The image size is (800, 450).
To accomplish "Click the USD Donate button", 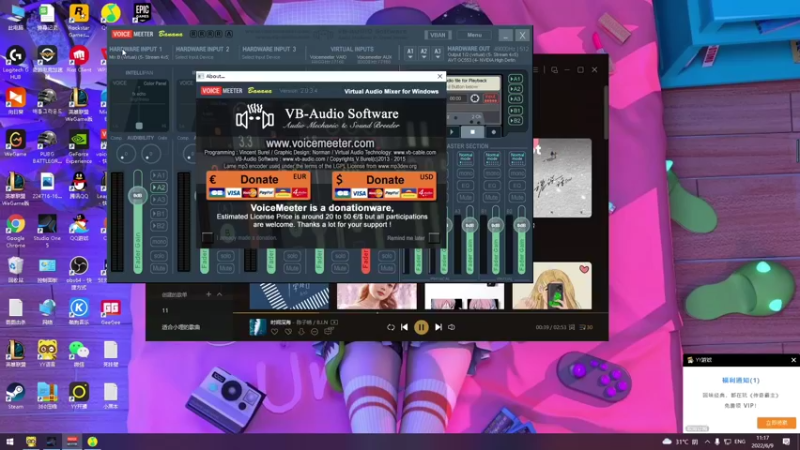I will point(384,185).
